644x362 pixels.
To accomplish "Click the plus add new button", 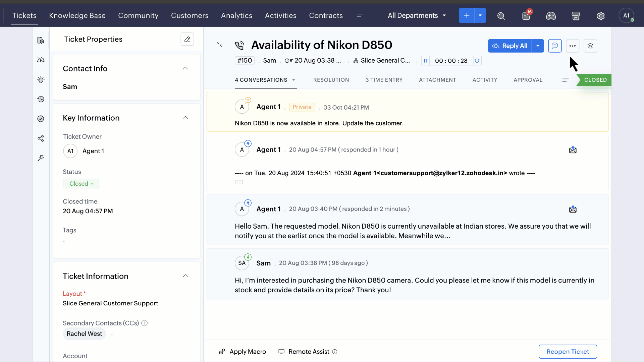I will point(467,15).
